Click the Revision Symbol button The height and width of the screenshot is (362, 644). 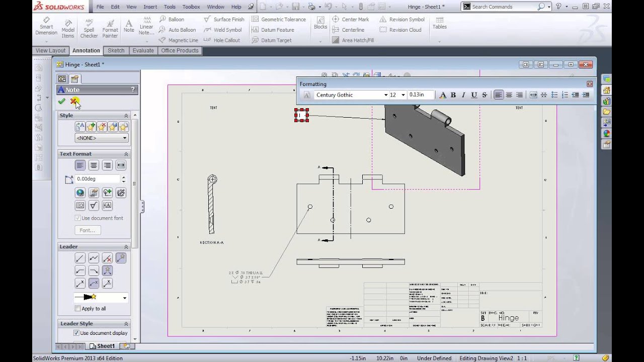pos(402,19)
